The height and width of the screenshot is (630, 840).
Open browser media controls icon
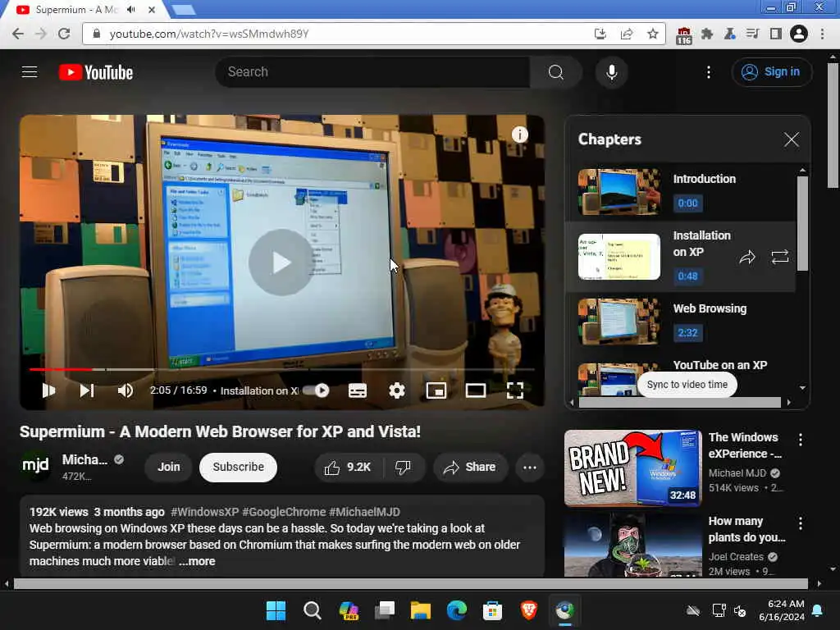click(753, 34)
